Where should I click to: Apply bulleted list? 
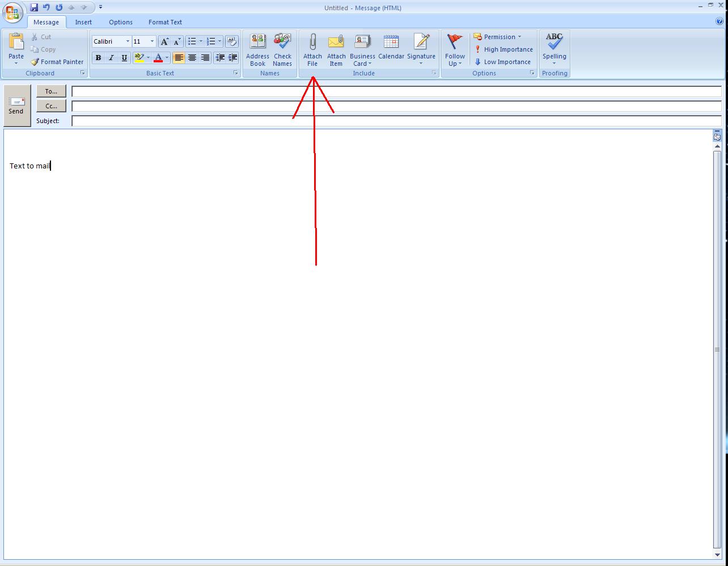pyautogui.click(x=192, y=41)
